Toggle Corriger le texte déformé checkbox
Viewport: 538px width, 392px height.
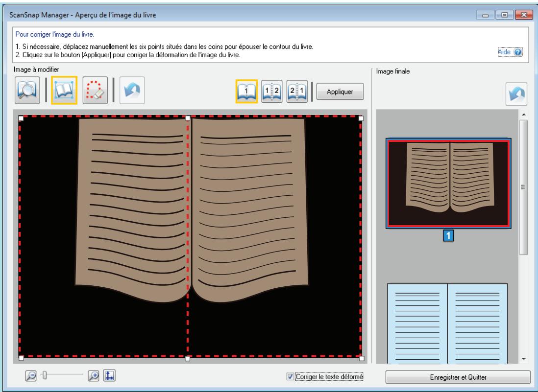pos(290,376)
